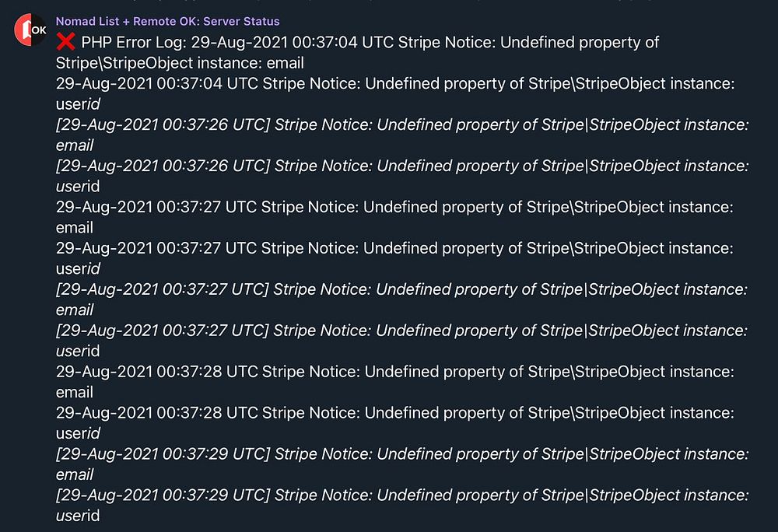This screenshot has height=532, width=778.
Task: Select the 'PHP Error Log:' text
Action: coord(134,43)
